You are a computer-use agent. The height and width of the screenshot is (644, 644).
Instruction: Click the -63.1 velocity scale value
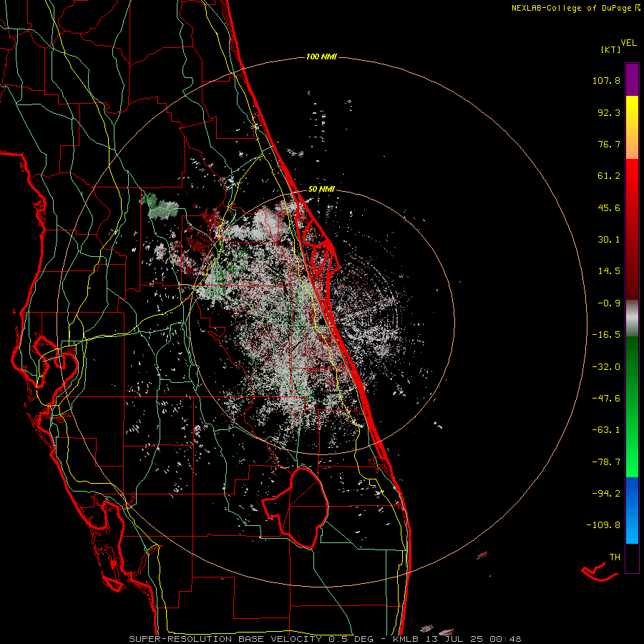tap(606, 430)
